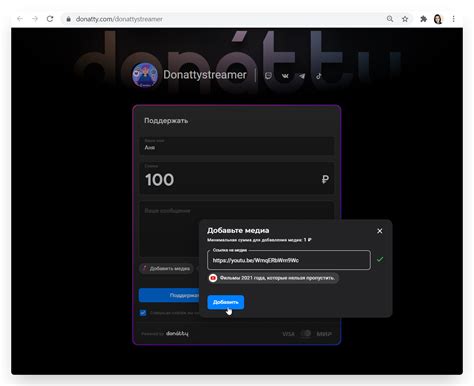Reload the donatty page
This screenshot has height=386, width=474.
coord(50,19)
